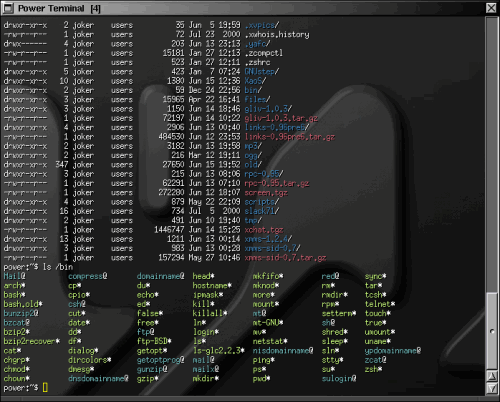Close the Power Terminal window
The height and width of the screenshot is (402, 500).
(x=491, y=8)
